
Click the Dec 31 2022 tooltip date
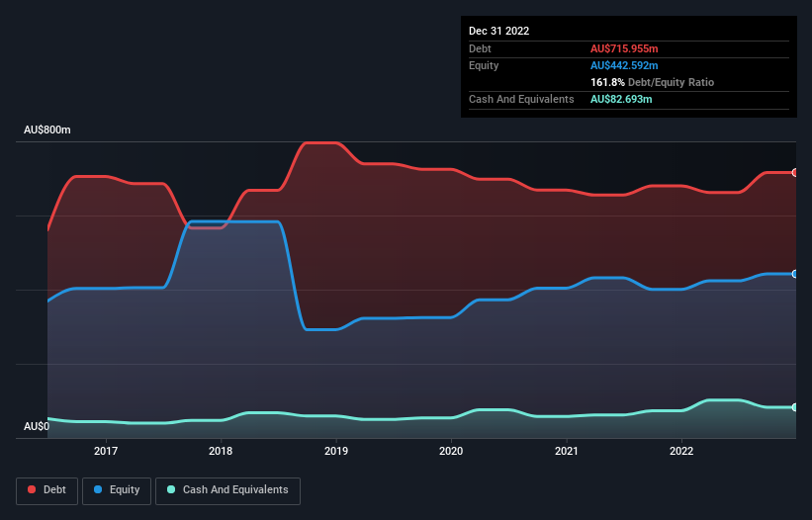point(498,31)
